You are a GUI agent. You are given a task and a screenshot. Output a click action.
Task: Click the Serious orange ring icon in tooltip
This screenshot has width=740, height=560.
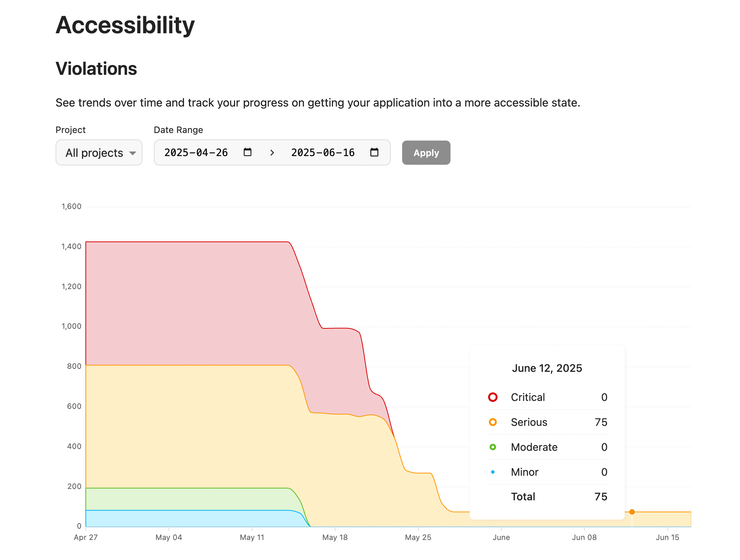click(x=492, y=422)
